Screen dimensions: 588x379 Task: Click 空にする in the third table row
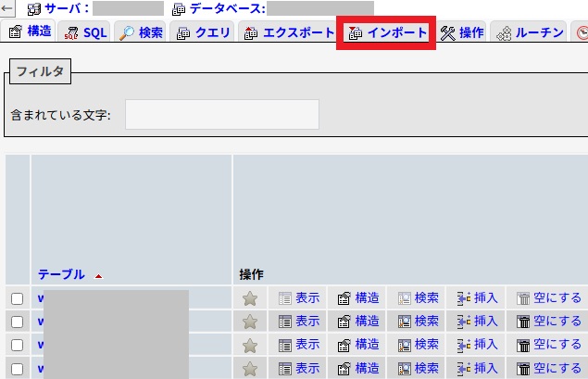549,345
